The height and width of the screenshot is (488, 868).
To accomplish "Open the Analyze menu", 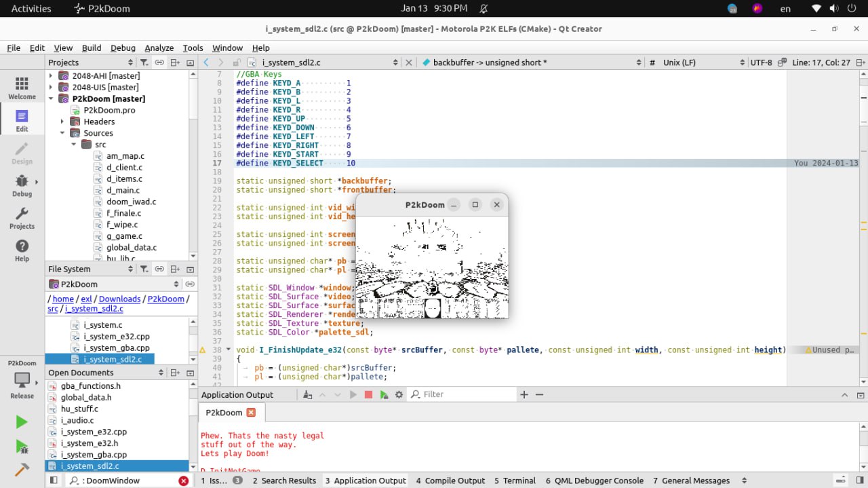I will pos(159,48).
